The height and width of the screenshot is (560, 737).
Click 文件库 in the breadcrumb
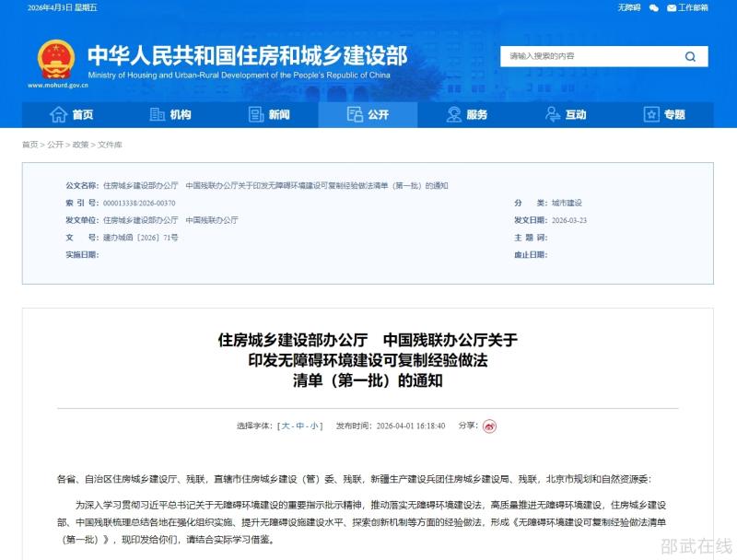110,145
